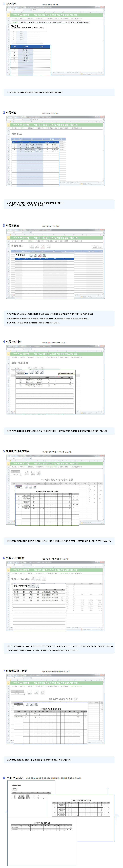Screen dimensions: 123x868
Task: Click the 등록하기 icon in 비품입출고 enlarged panel
Action: point(35,255)
